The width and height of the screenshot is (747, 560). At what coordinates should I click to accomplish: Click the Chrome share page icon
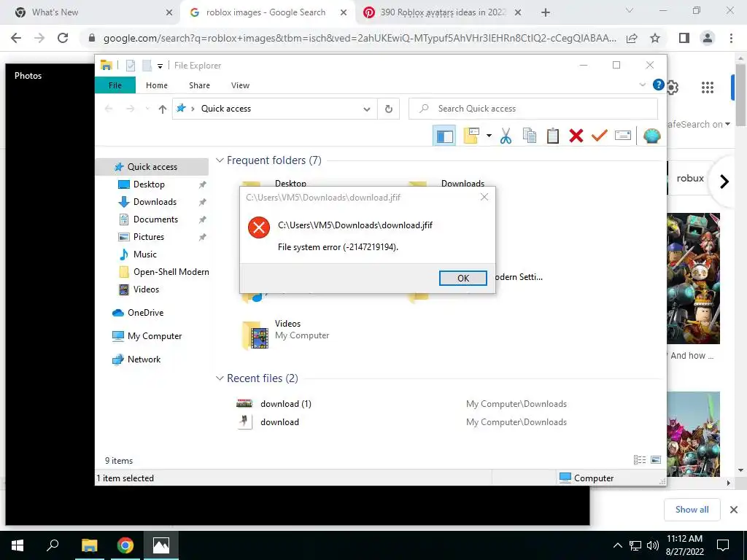[x=632, y=38]
